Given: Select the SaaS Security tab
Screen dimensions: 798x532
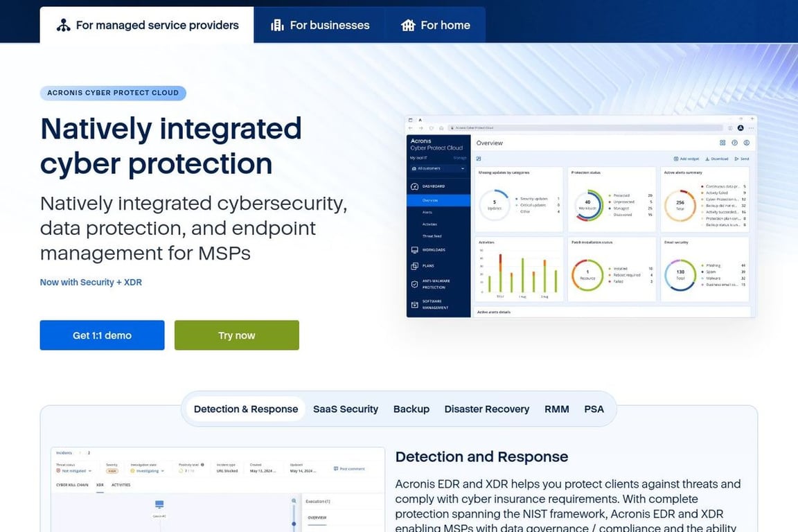Looking at the screenshot, I should coord(346,409).
